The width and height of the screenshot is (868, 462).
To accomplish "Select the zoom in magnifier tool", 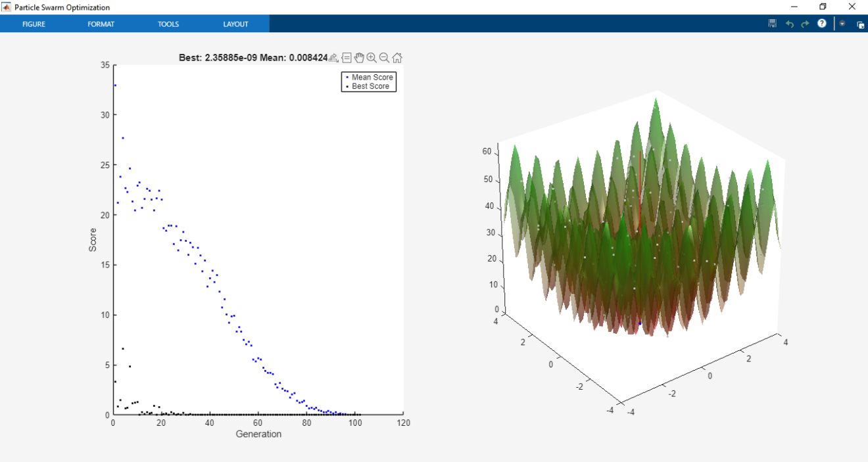I will (372, 58).
